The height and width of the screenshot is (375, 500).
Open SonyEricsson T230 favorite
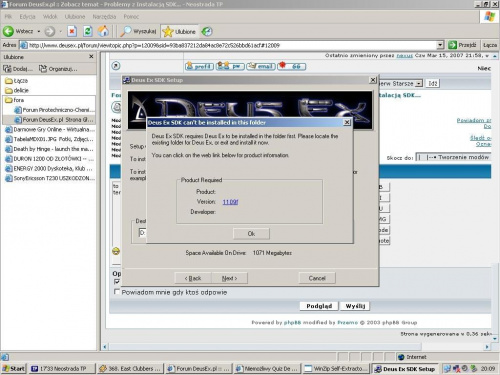coord(50,178)
